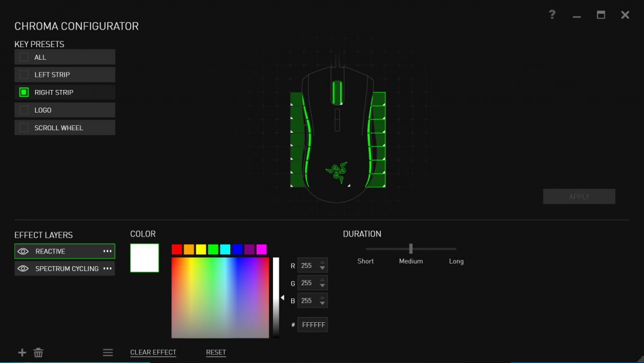This screenshot has height=363, width=644.
Task: Click the G value input field
Action: click(313, 283)
